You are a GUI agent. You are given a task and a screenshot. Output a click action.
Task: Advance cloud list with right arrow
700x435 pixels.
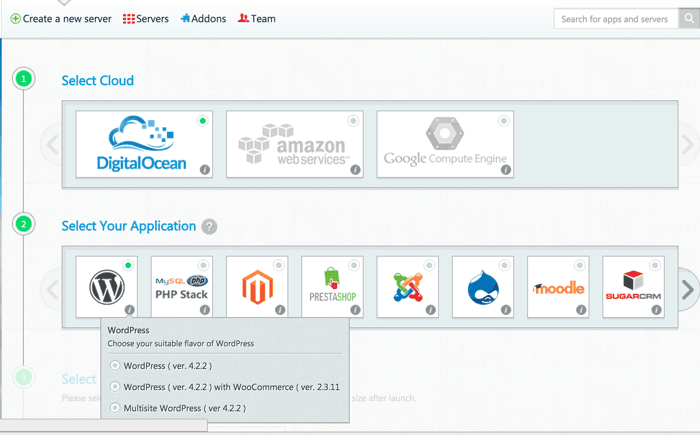click(688, 144)
